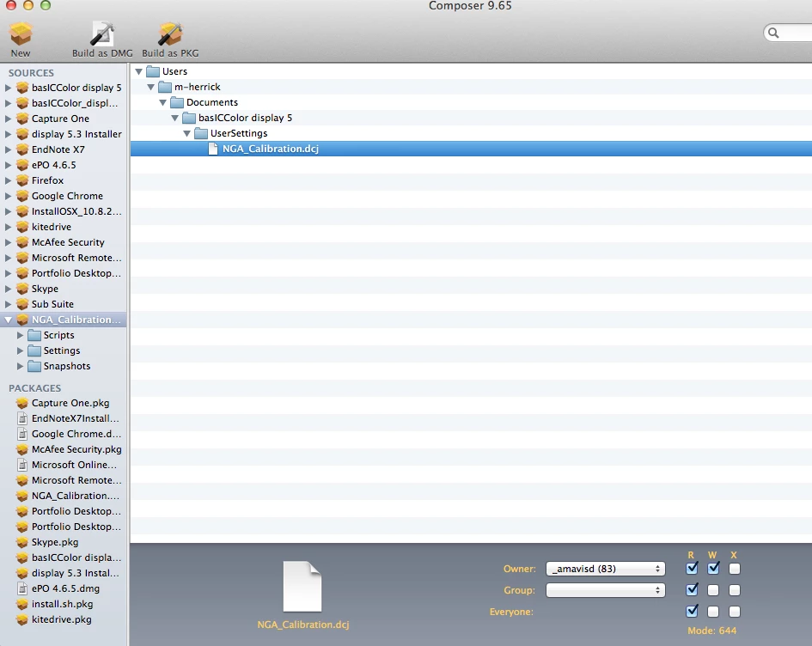The width and height of the screenshot is (812, 646).
Task: Open the Owner dropdown showing _amavisd (83)
Action: pyautogui.click(x=606, y=569)
